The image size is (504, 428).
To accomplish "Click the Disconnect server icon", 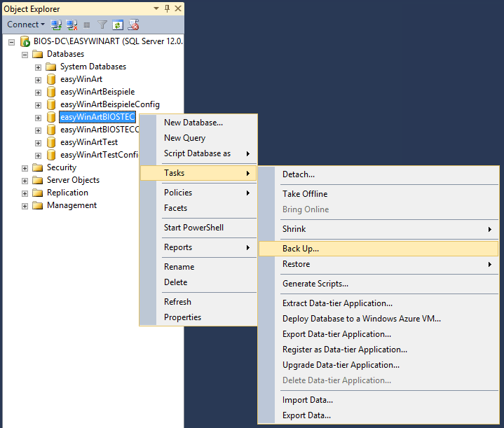I will pyautogui.click(x=71, y=25).
